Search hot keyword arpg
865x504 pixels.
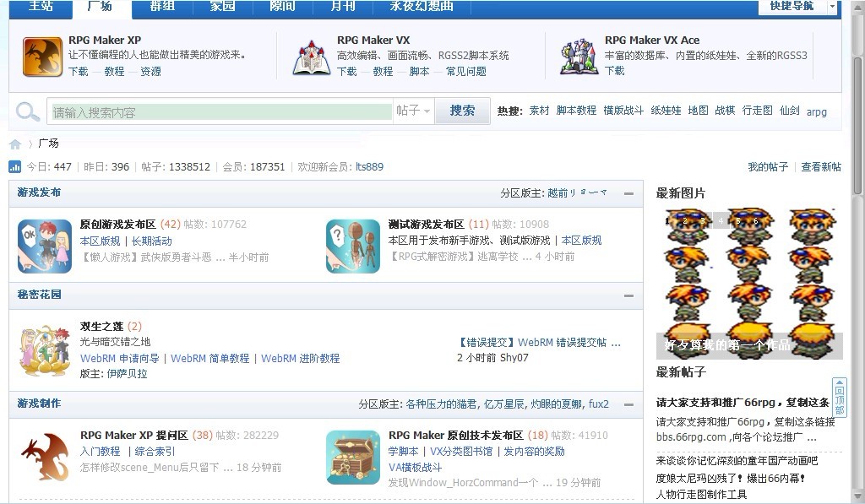(x=817, y=112)
